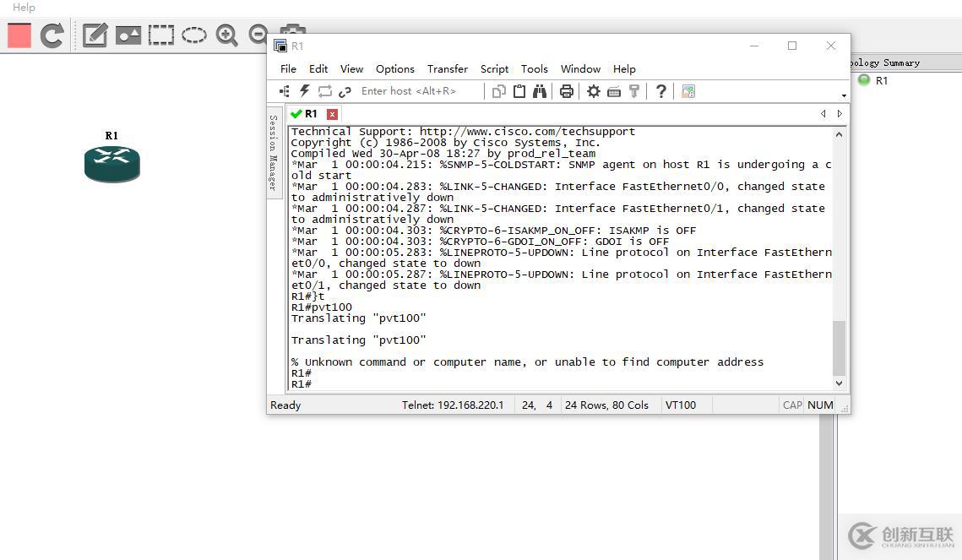The height and width of the screenshot is (560, 962).
Task: Close the R1 session tab with red X
Action: [x=332, y=114]
